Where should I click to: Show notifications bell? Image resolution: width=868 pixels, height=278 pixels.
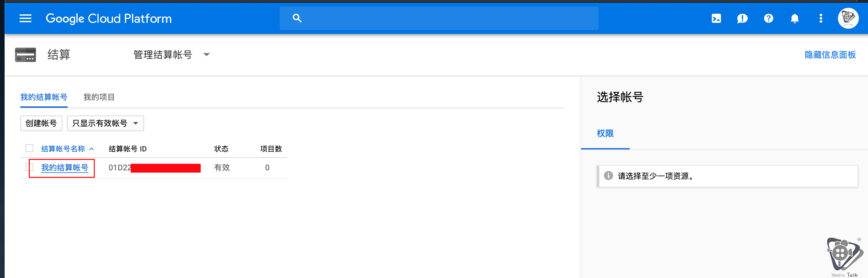tap(794, 18)
